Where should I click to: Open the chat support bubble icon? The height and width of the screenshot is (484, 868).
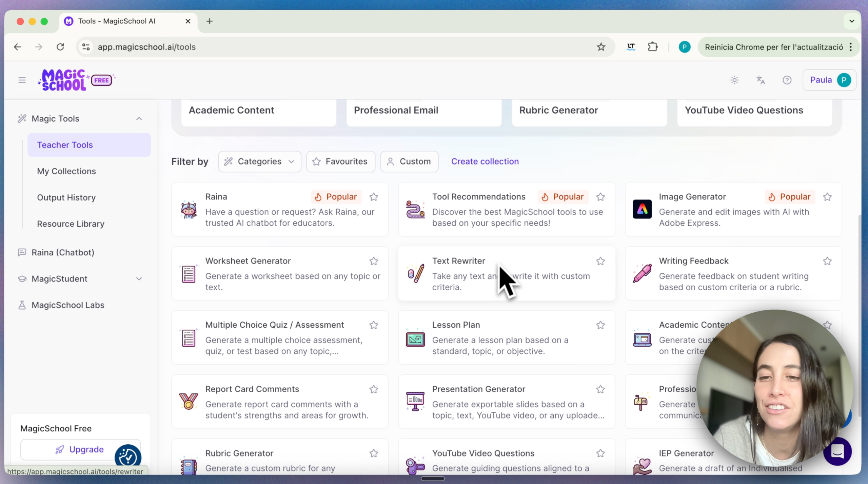(x=837, y=451)
